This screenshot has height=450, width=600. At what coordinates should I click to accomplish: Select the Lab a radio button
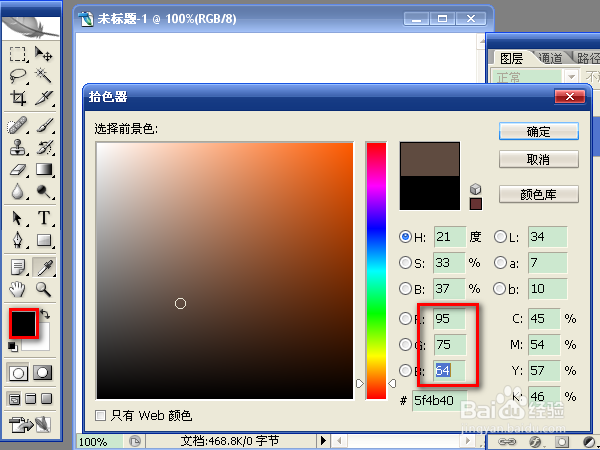(x=500, y=262)
